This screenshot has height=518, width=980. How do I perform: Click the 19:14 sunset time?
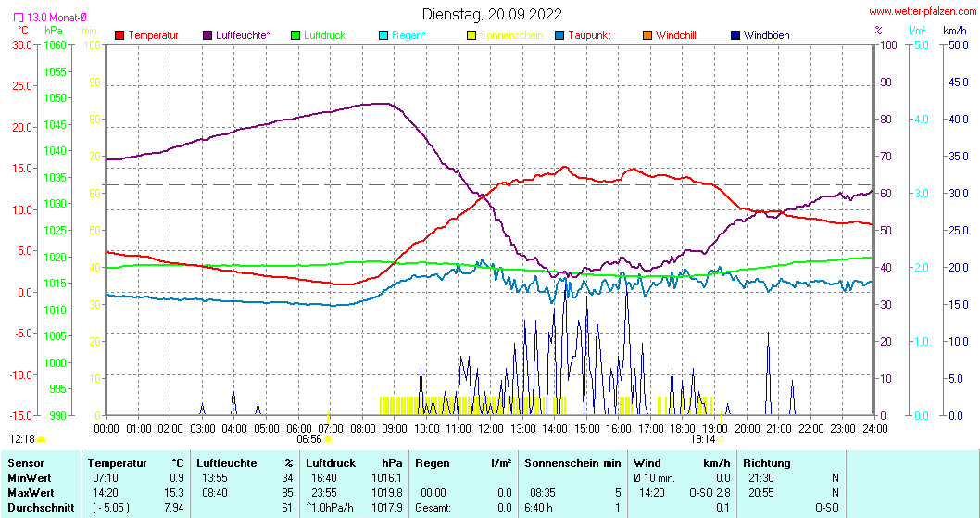(x=702, y=439)
